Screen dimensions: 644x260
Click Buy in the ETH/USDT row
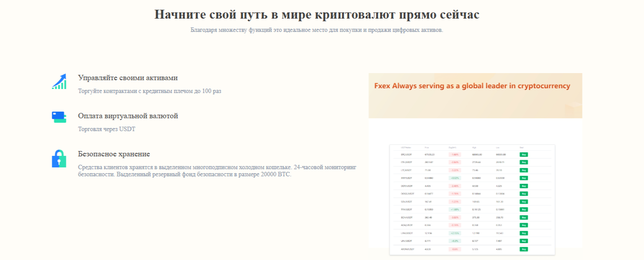(524, 163)
